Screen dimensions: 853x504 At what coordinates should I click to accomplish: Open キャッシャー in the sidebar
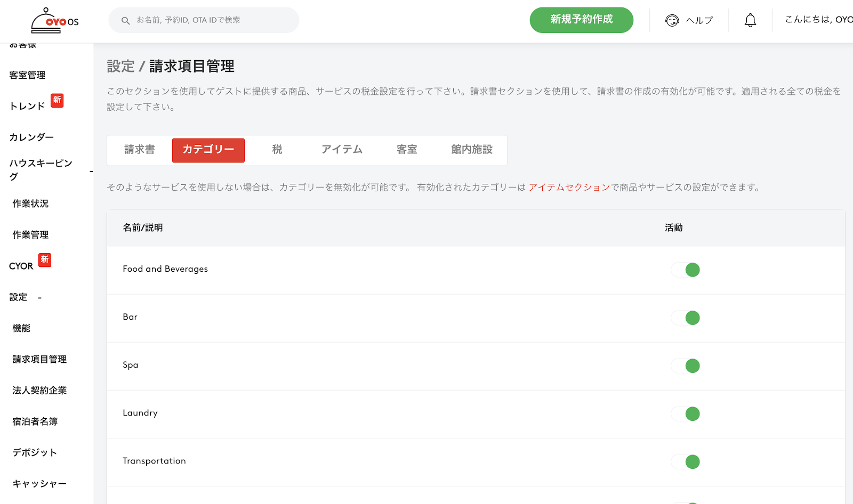[39, 483]
